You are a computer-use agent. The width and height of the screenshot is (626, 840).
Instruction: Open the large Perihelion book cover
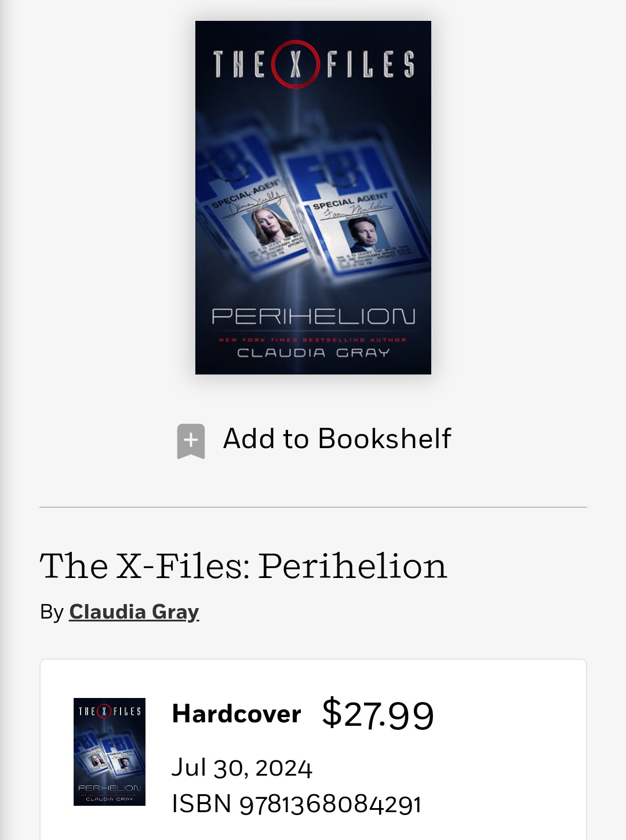point(313,198)
